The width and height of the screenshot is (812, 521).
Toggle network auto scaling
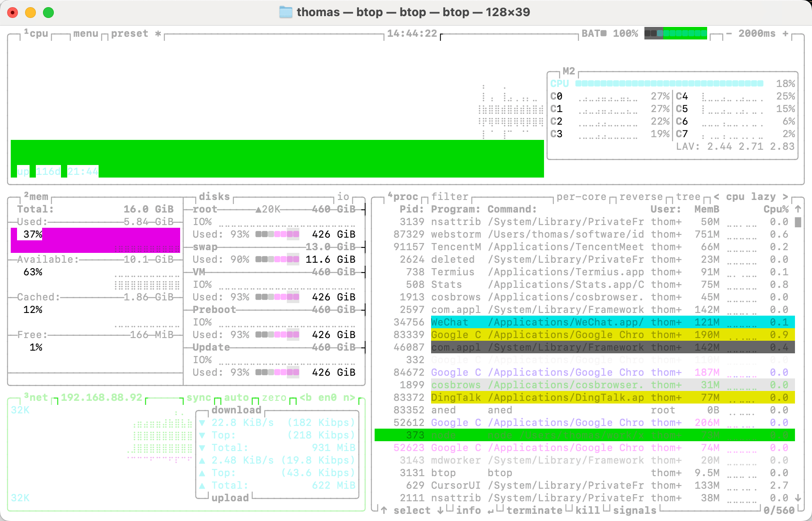(x=236, y=398)
